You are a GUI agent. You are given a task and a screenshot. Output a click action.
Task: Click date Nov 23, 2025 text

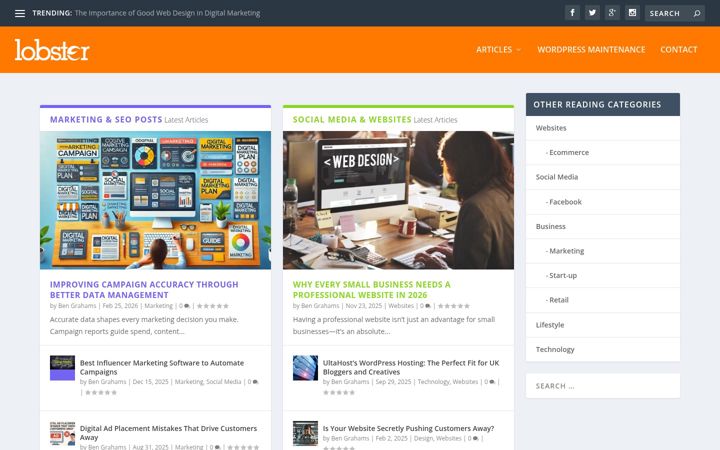coord(364,306)
